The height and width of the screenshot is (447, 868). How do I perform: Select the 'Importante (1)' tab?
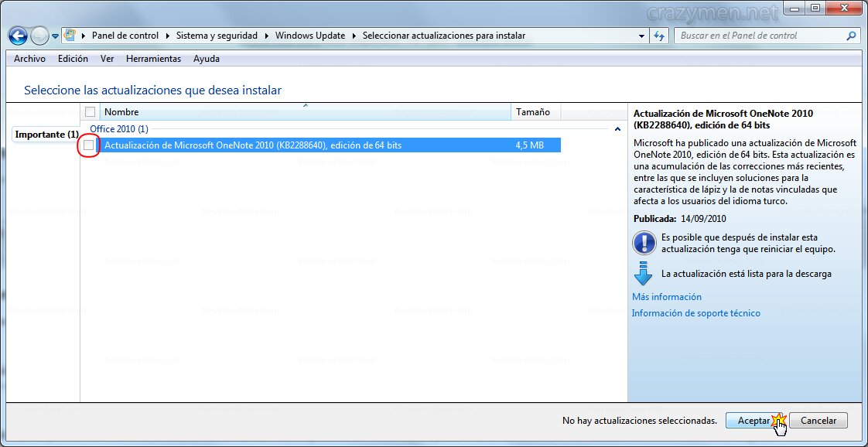pos(46,135)
